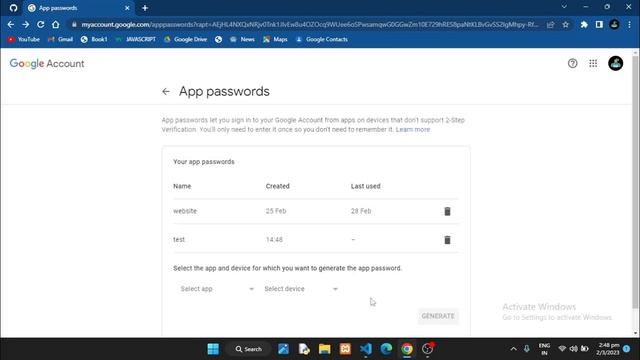This screenshot has height=360, width=640.
Task: Click the '14:48' created time
Action: coord(274,240)
